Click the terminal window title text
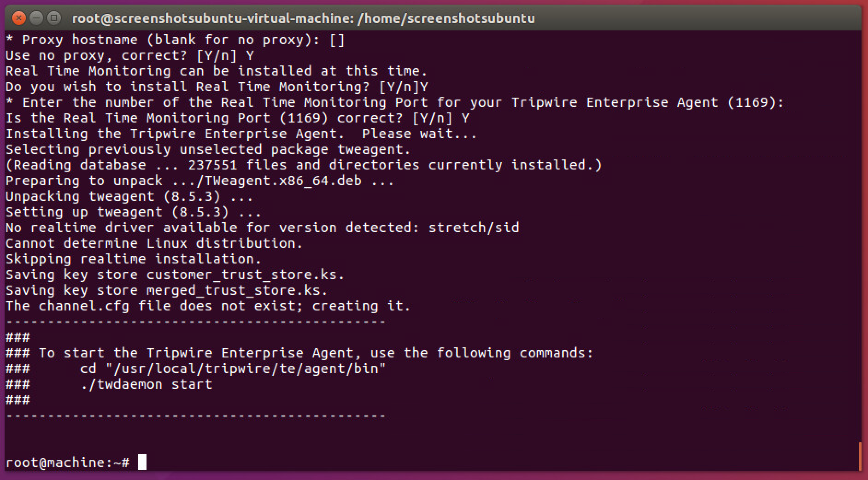Screen dimensions: 868x480 click(303, 18)
